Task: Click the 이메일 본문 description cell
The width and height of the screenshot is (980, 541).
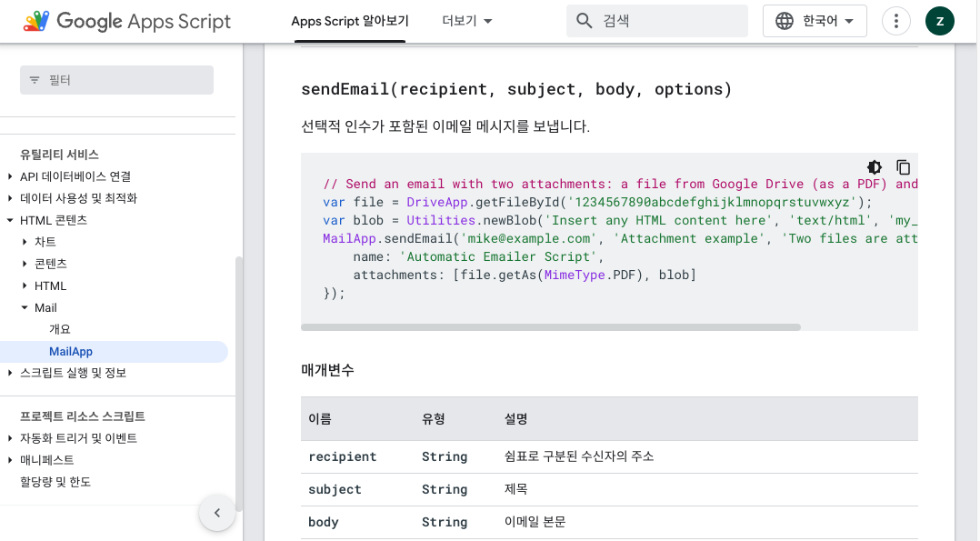Action: [x=535, y=522]
